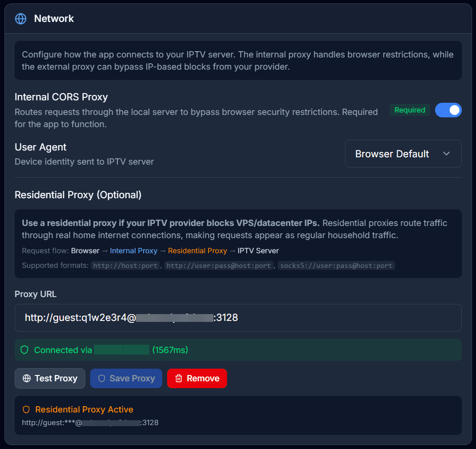Disable the Internal CORS Proxy toggle
The width and height of the screenshot is (476, 449).
point(448,110)
